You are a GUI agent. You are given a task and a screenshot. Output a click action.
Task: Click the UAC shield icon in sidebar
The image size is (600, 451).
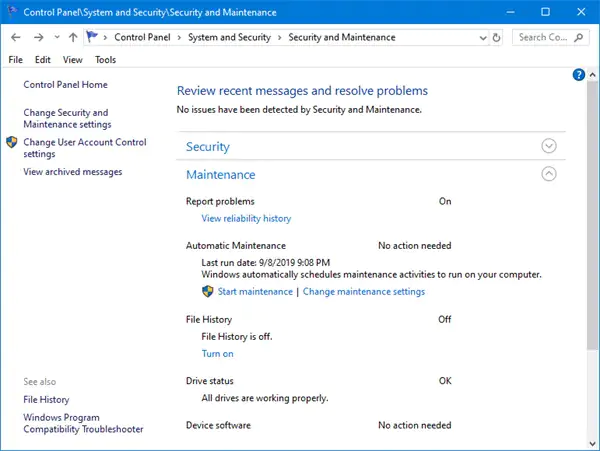[12, 142]
